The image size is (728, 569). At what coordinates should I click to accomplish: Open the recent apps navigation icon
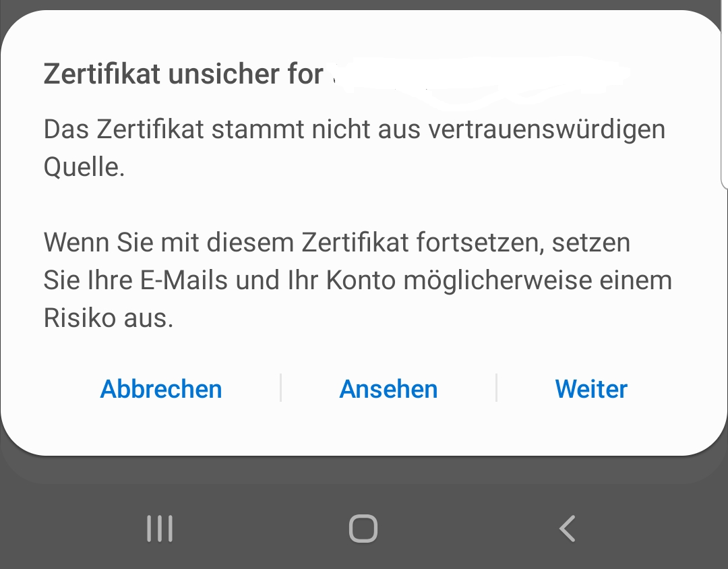[x=160, y=529]
